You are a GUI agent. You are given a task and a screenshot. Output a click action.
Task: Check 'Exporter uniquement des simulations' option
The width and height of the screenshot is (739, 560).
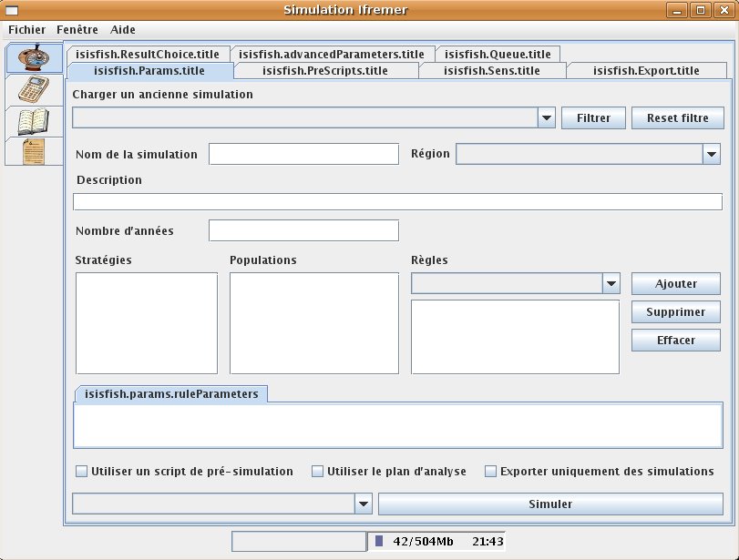490,471
